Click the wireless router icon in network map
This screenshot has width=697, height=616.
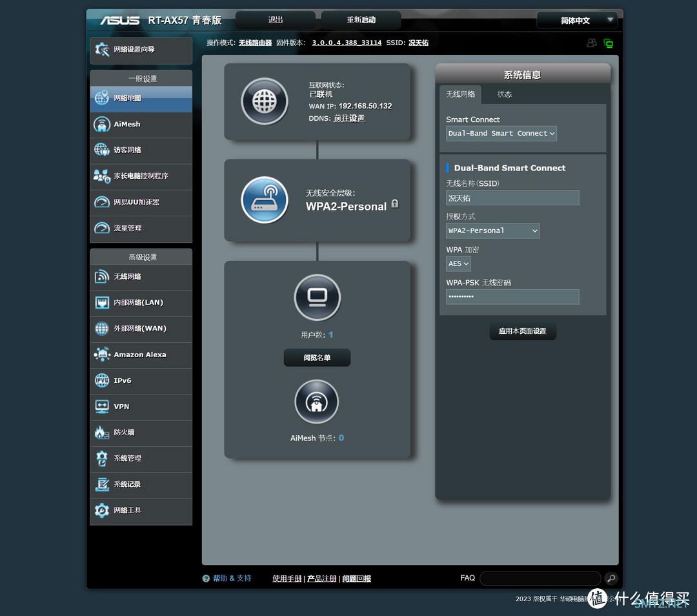click(265, 200)
